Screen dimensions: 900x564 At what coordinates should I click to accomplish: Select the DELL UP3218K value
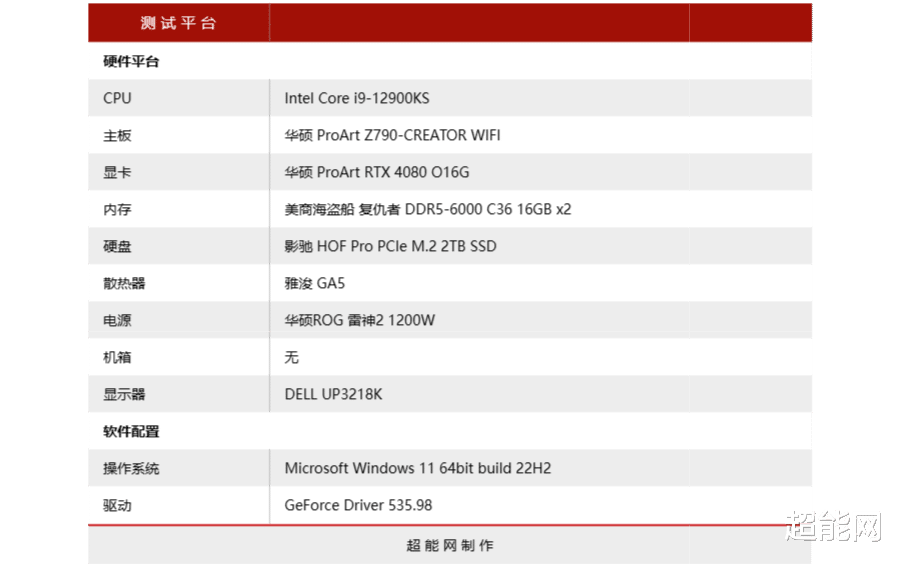(333, 394)
